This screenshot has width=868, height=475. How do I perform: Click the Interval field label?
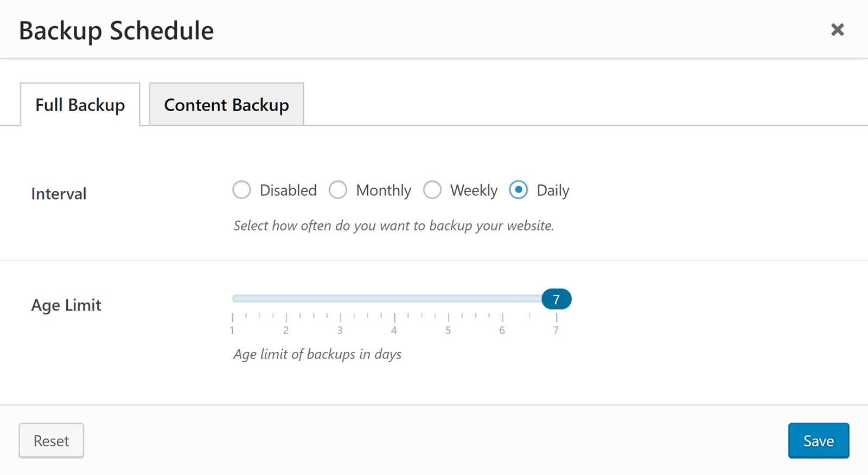click(59, 194)
